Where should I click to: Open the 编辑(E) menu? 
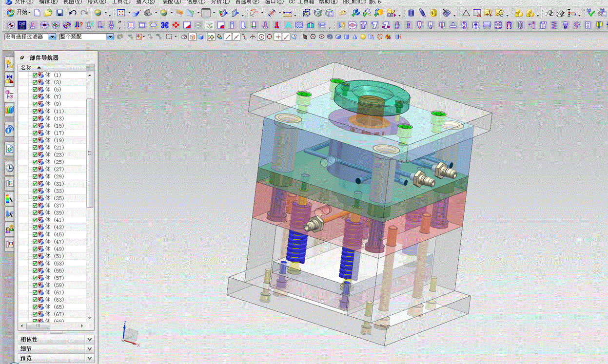[x=48, y=2]
